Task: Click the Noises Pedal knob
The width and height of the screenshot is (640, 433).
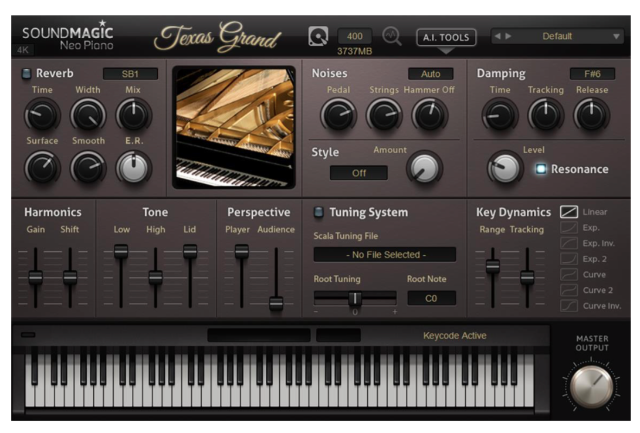Action: 338,115
